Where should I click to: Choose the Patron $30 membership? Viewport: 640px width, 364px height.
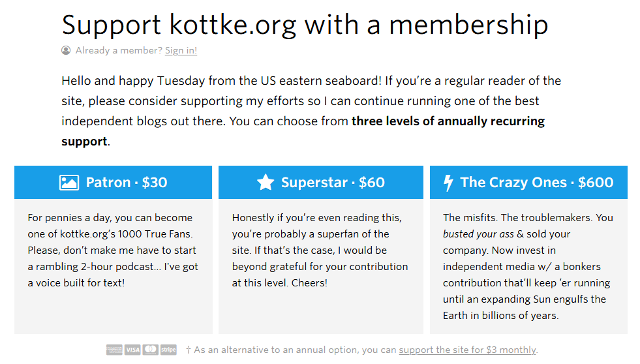[113, 183]
